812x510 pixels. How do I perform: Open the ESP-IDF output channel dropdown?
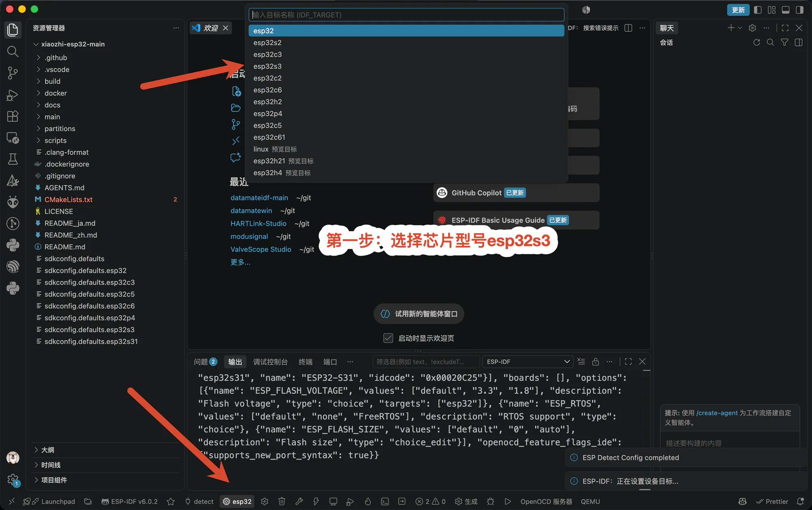coord(527,362)
